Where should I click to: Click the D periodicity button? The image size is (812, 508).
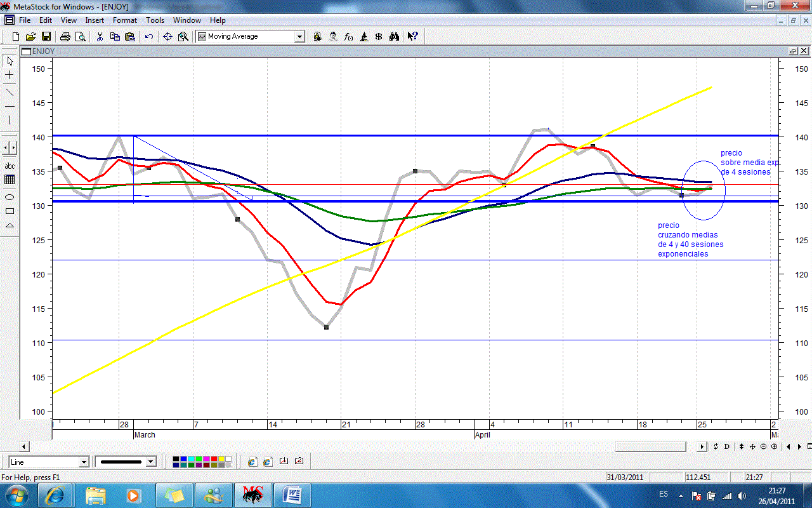pyautogui.click(x=727, y=447)
